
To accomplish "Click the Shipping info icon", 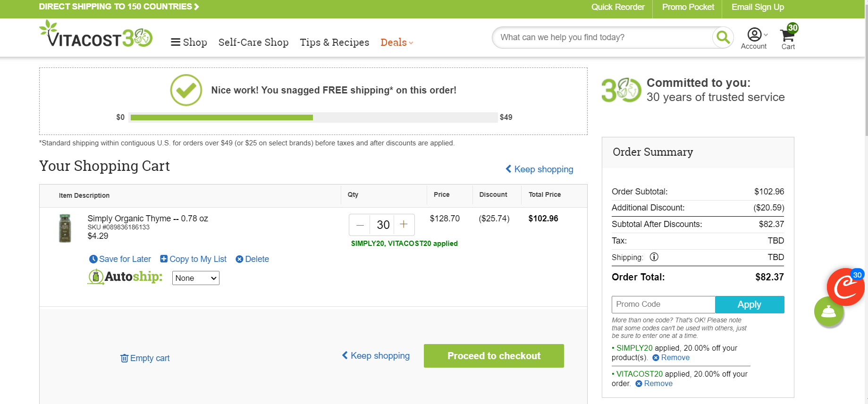I will point(654,257).
